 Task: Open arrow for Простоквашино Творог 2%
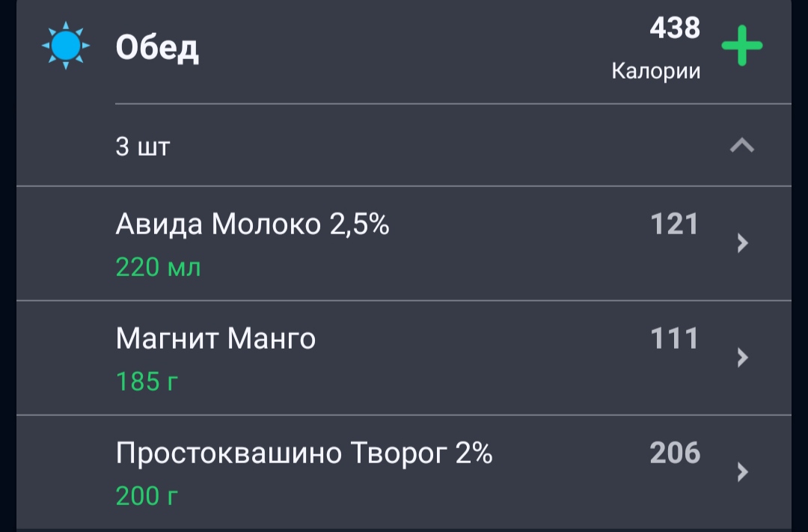click(743, 471)
